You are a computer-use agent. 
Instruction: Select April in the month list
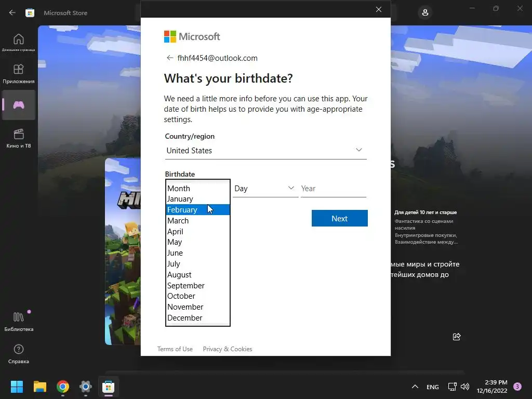[198, 231]
